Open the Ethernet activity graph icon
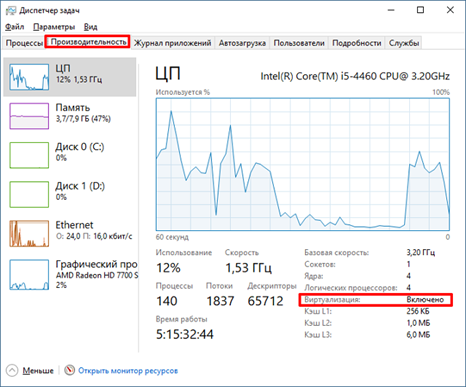466x387 pixels. (x=29, y=233)
